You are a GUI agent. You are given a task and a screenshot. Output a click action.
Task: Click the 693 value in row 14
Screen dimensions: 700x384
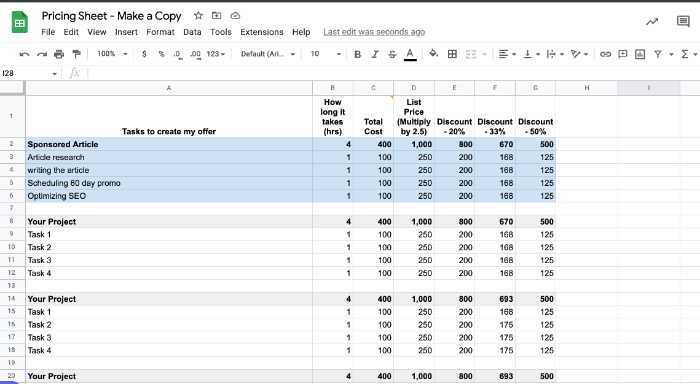[x=495, y=299]
